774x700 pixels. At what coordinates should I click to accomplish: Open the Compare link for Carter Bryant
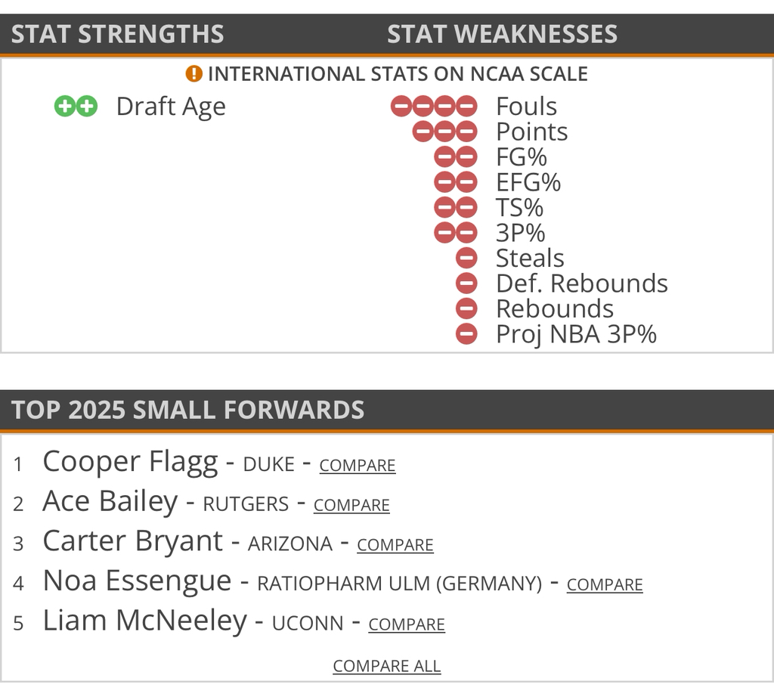[395, 545]
